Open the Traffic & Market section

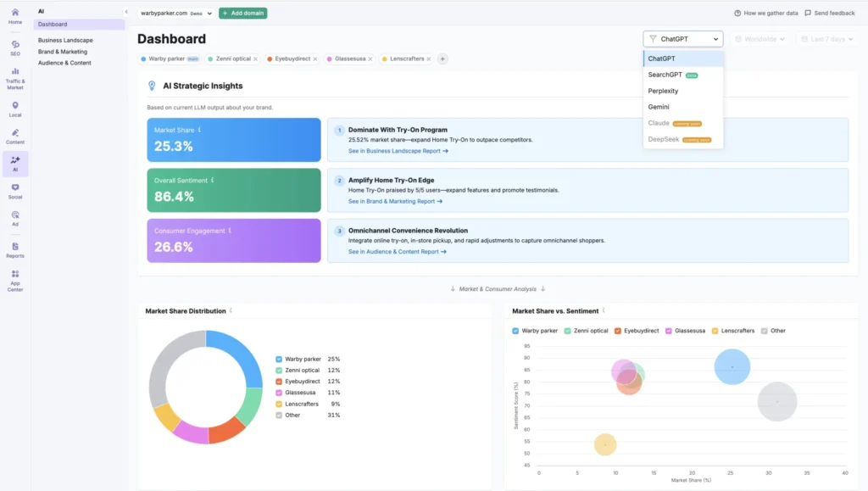pyautogui.click(x=14, y=79)
